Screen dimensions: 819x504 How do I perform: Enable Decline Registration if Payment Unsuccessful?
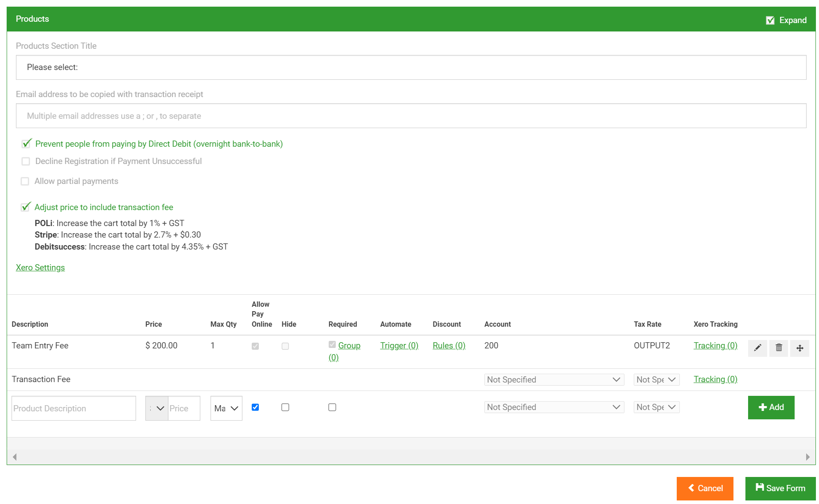click(x=26, y=161)
